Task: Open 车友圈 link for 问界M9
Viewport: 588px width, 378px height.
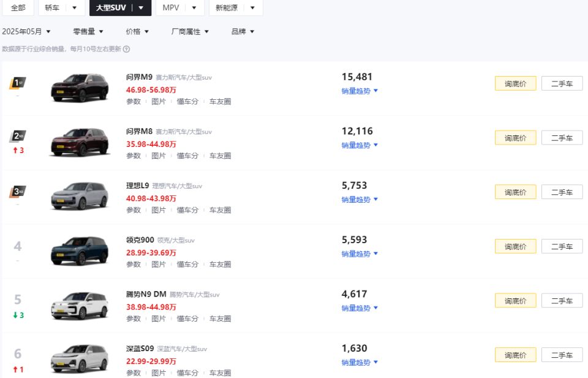Action: point(220,102)
